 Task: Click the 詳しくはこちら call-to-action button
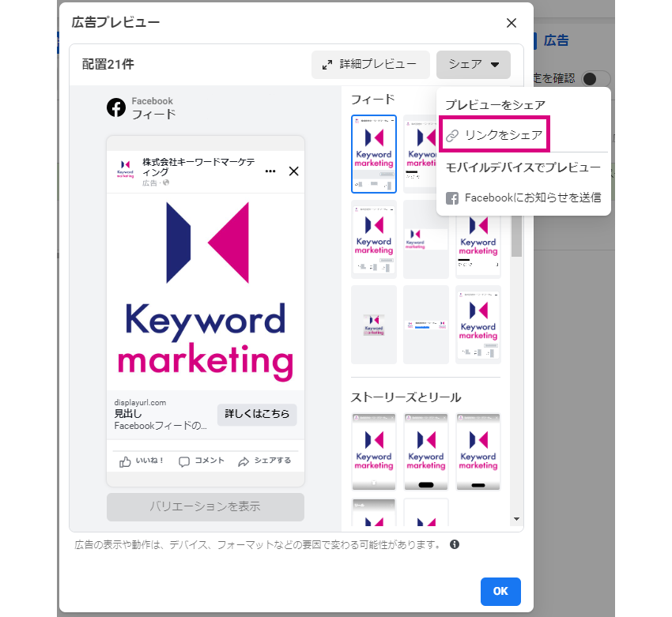(257, 414)
